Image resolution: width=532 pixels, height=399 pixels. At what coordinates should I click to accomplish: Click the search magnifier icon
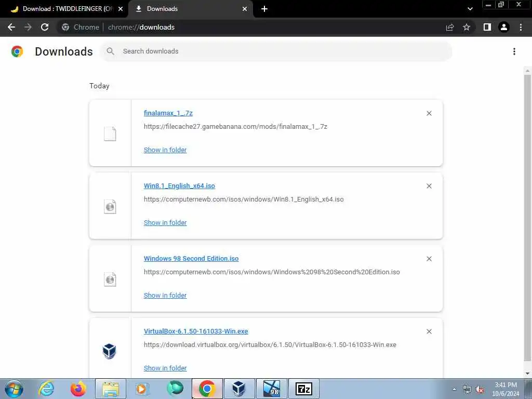pos(110,51)
